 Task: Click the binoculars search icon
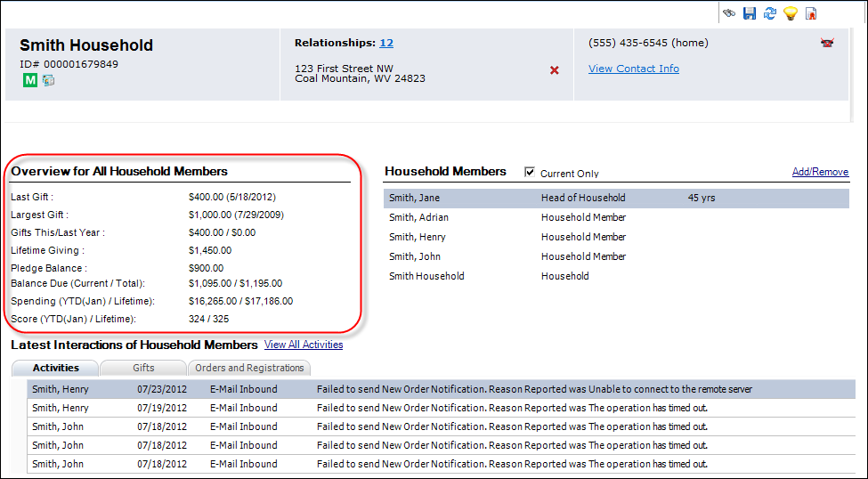point(729,13)
